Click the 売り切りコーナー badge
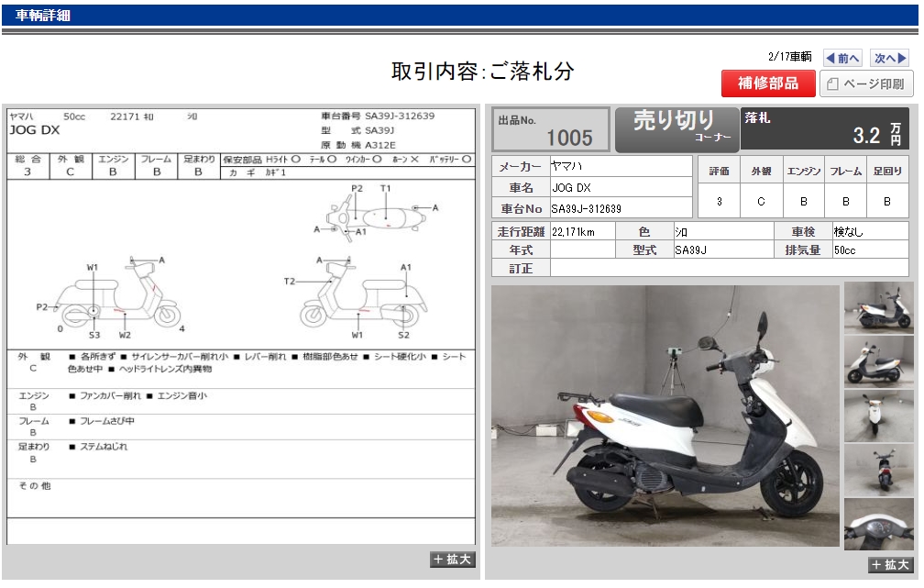924x588 pixels. [x=676, y=128]
